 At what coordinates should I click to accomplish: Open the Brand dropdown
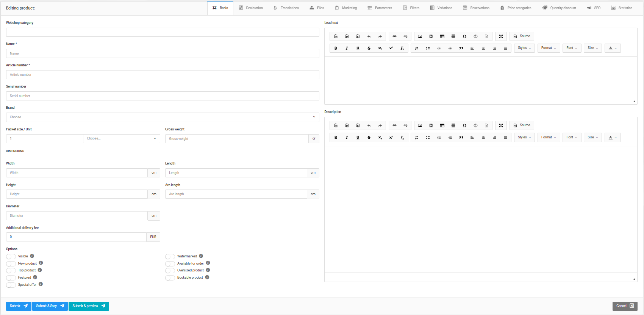pos(163,117)
